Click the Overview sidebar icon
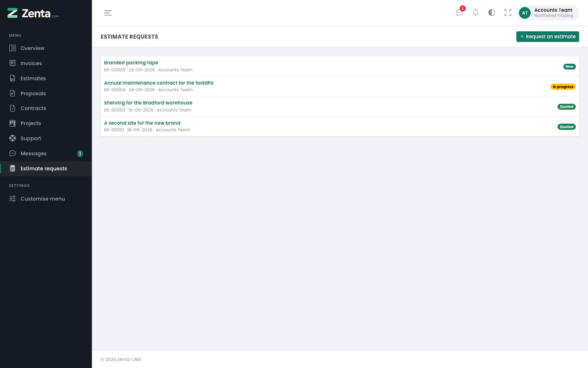 click(x=12, y=48)
